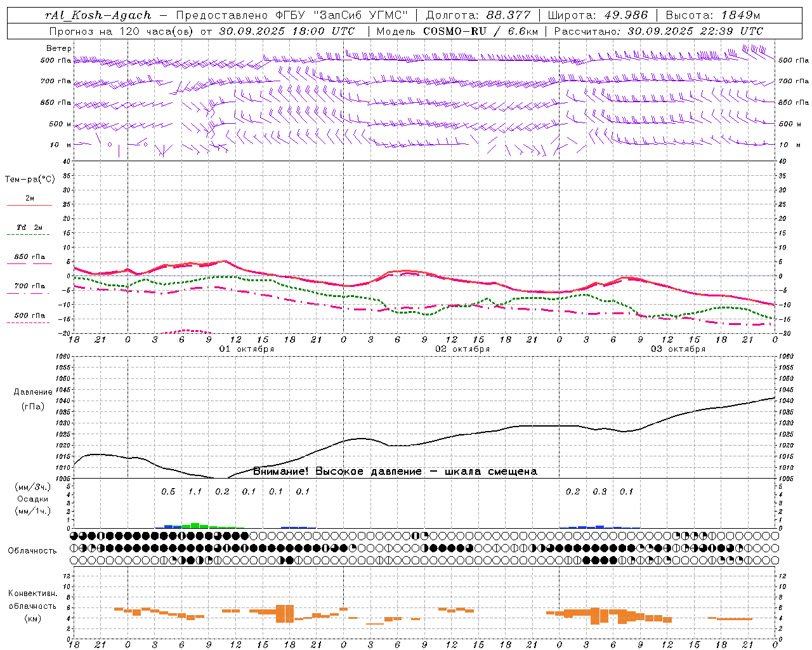Select the 'Модель COSMO-RU / 6.6км' label
Viewport: 812px width, 650px height.
pos(457,30)
